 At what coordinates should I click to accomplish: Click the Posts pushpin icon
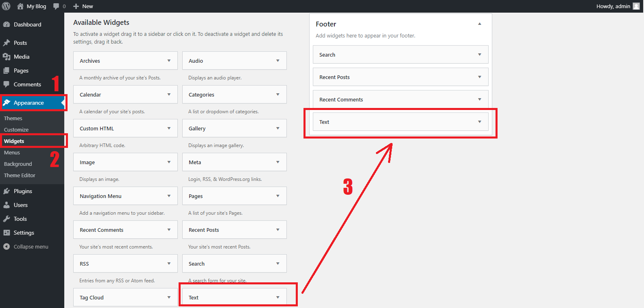point(7,43)
